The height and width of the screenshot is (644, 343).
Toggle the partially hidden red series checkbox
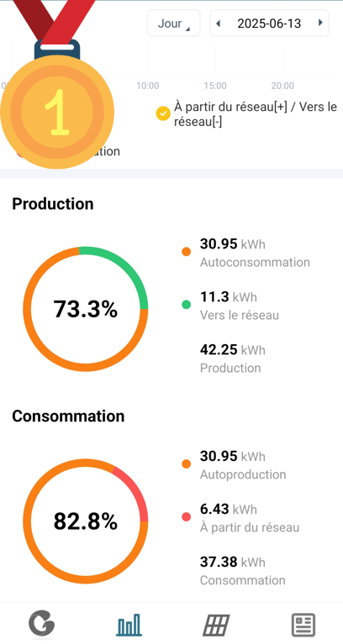pyautogui.click(x=18, y=152)
